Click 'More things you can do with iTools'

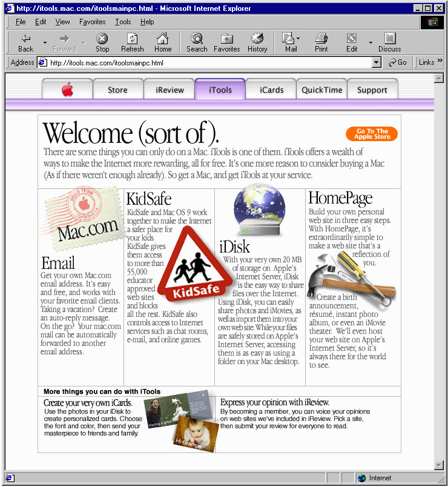pos(102,391)
